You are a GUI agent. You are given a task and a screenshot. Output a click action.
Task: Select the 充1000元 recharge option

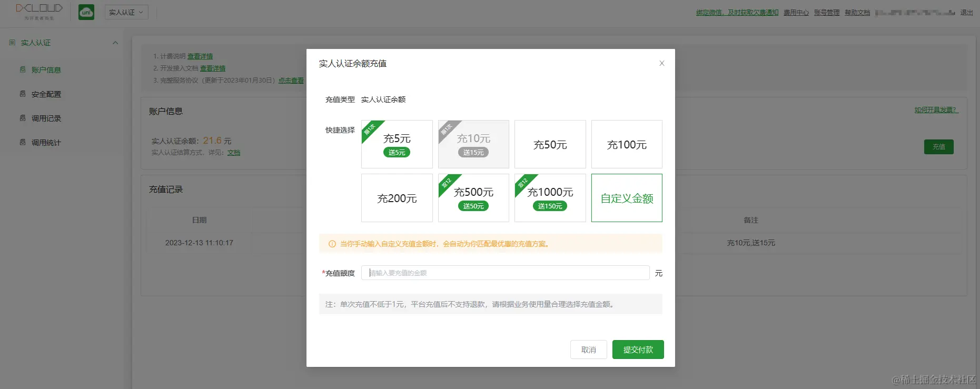[550, 198]
